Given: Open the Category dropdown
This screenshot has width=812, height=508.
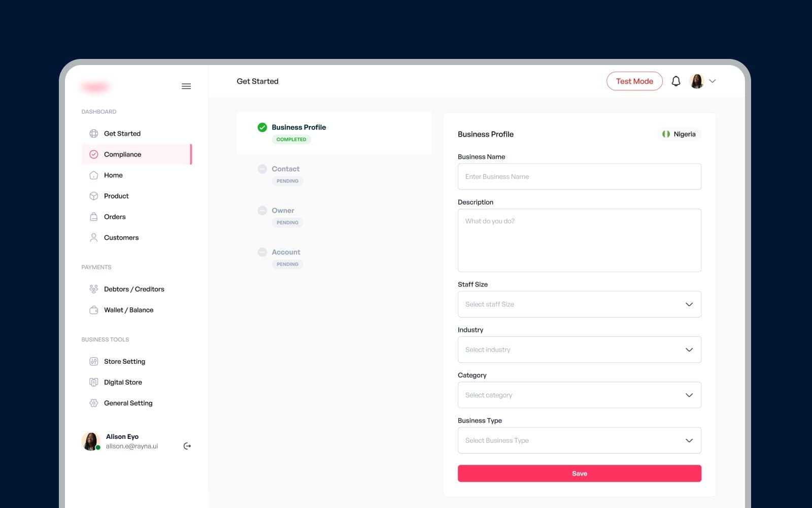Looking at the screenshot, I should click(x=579, y=395).
